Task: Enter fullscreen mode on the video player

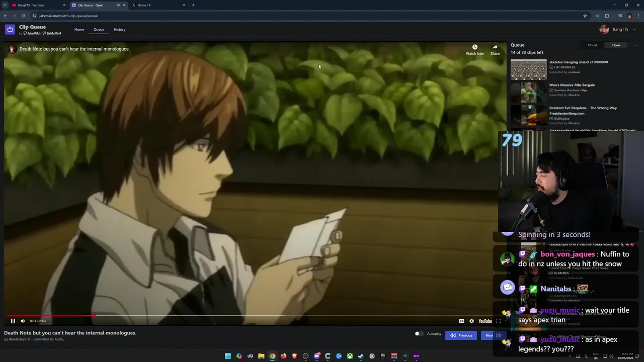Action: [499, 321]
